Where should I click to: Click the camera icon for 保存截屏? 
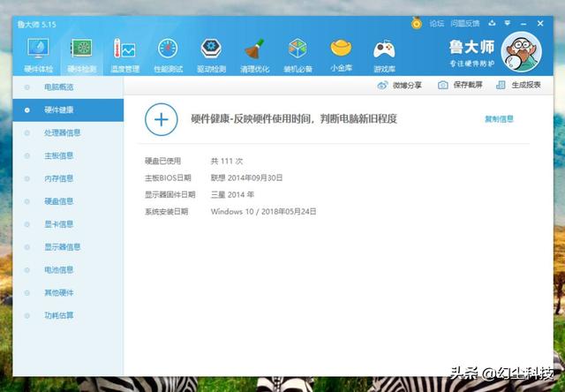pos(443,85)
